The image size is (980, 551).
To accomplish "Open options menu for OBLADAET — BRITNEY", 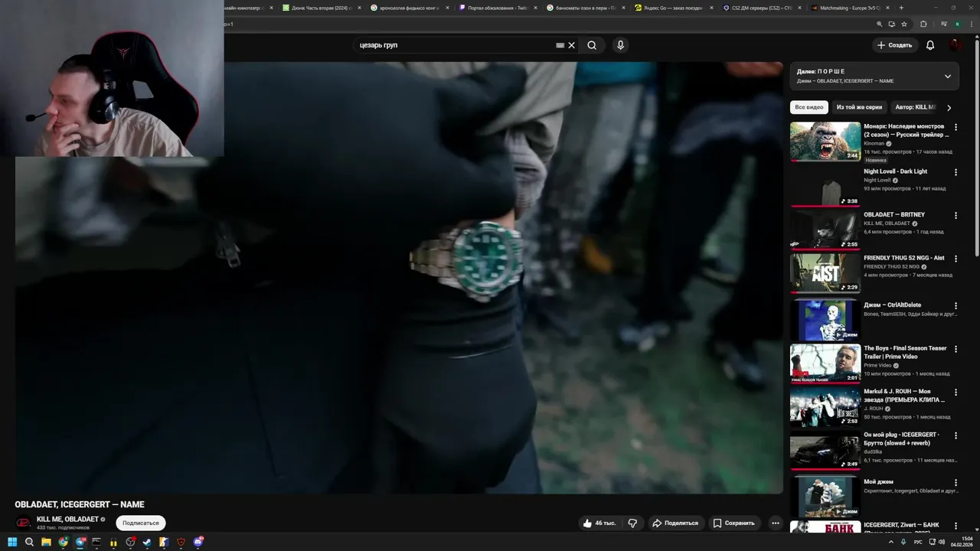I will pyautogui.click(x=955, y=216).
